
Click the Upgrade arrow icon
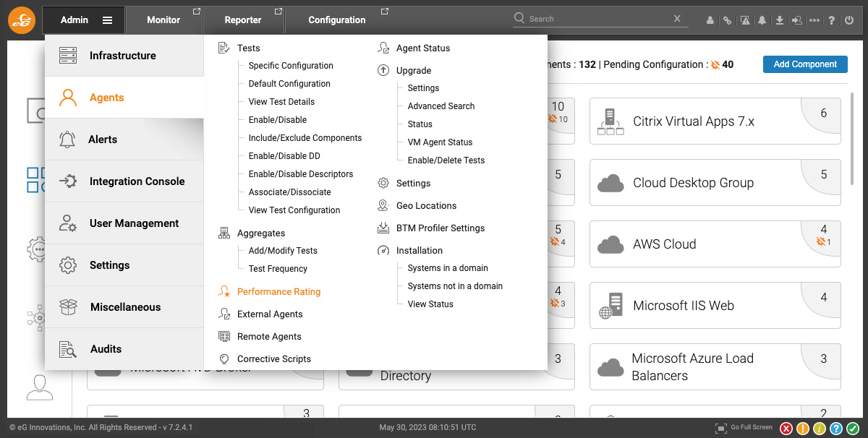coord(383,70)
